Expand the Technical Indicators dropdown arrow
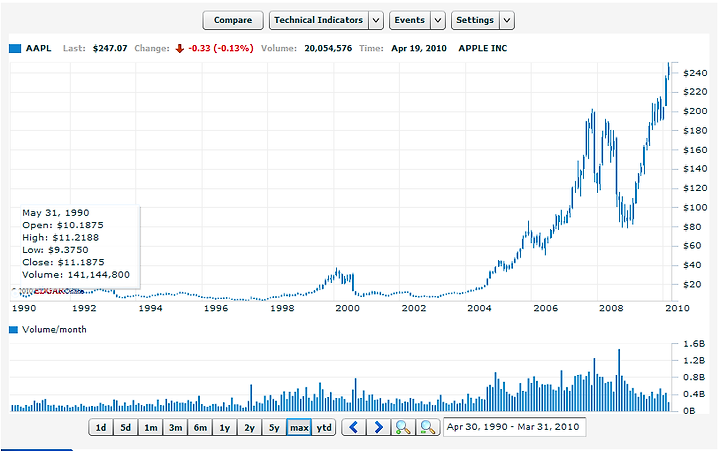 pyautogui.click(x=376, y=20)
